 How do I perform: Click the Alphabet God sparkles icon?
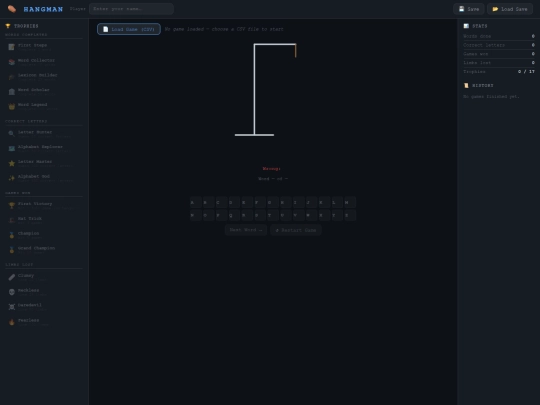tap(12, 178)
